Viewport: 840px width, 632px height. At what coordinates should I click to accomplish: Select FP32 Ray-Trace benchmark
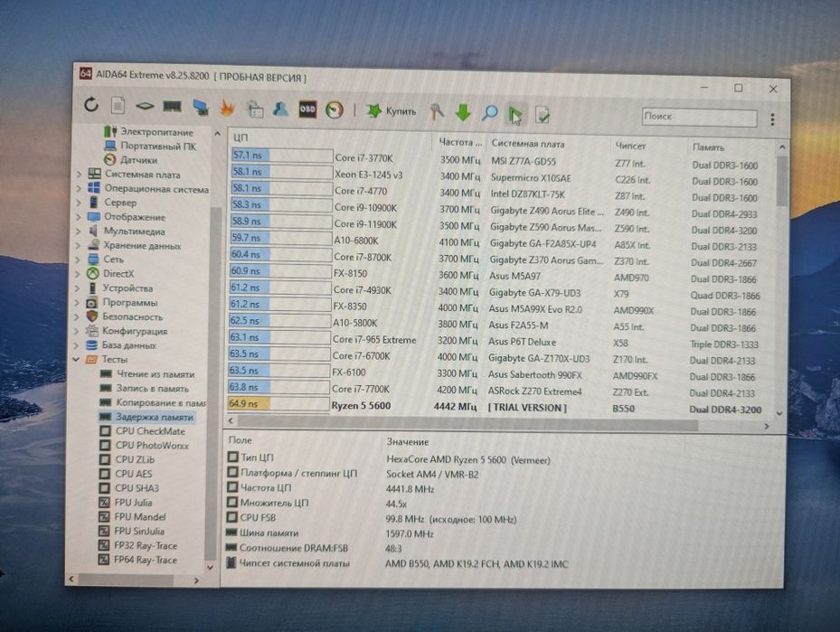pos(137,546)
